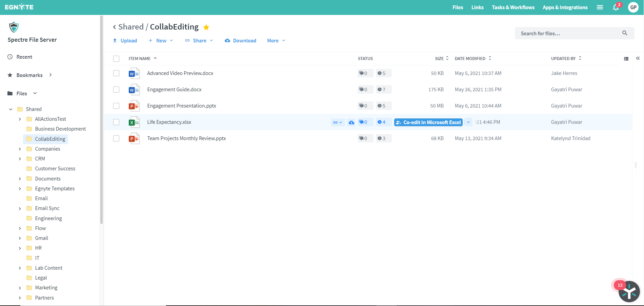The image size is (644, 306).
Task: Click the Upload button
Action: (x=125, y=41)
